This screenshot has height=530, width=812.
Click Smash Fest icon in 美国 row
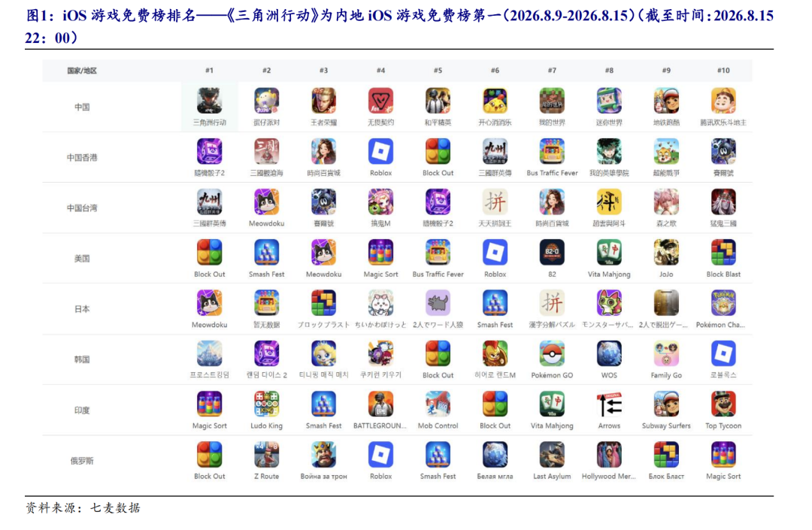coord(266,252)
